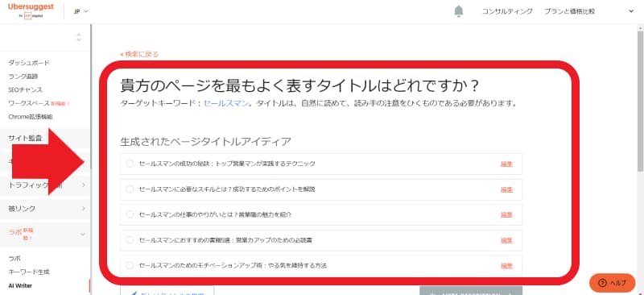The image size is (644, 295).
Task: Open ワークスペース in the sidebar
Action: click(29, 103)
